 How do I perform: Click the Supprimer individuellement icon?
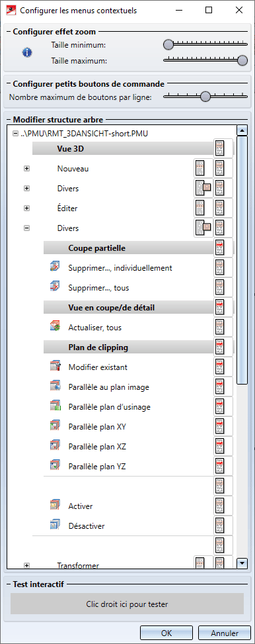click(x=55, y=268)
